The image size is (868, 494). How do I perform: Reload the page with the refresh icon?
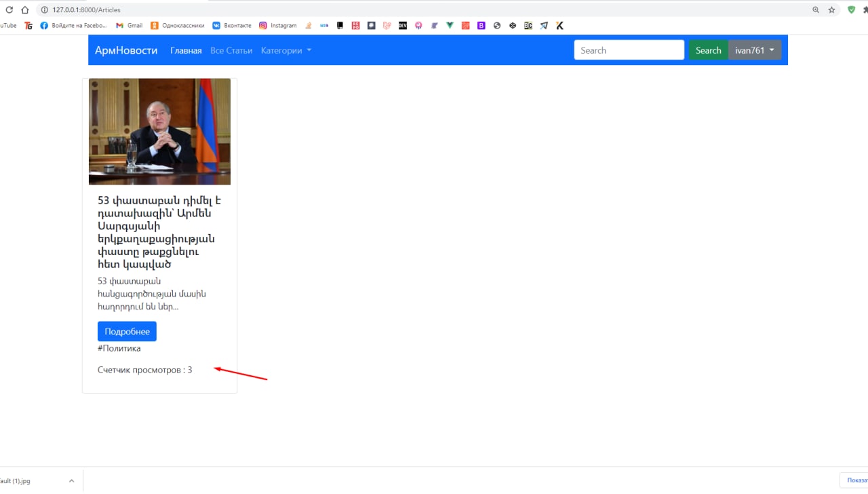pos(9,10)
